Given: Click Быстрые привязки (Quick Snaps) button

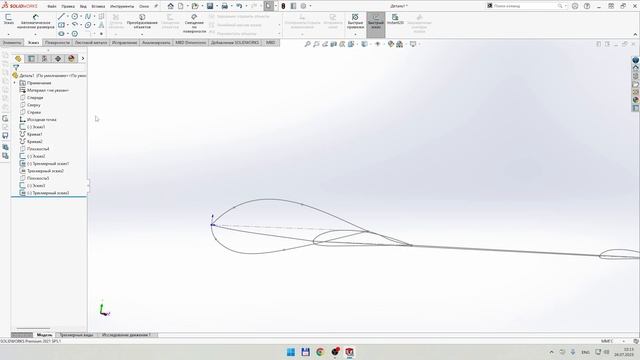Looking at the screenshot, I should point(355,21).
